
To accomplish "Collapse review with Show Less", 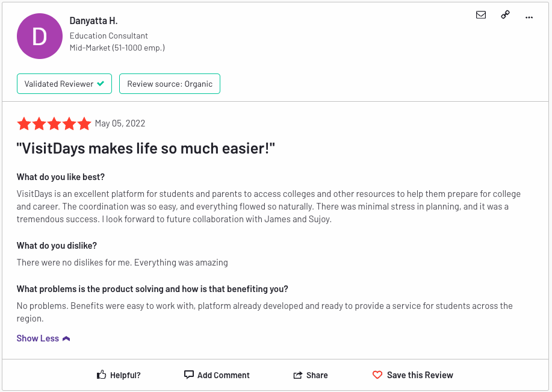I will (x=37, y=338).
